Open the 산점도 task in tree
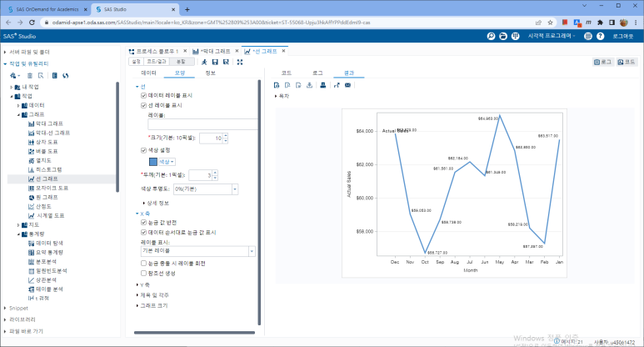 (40, 206)
